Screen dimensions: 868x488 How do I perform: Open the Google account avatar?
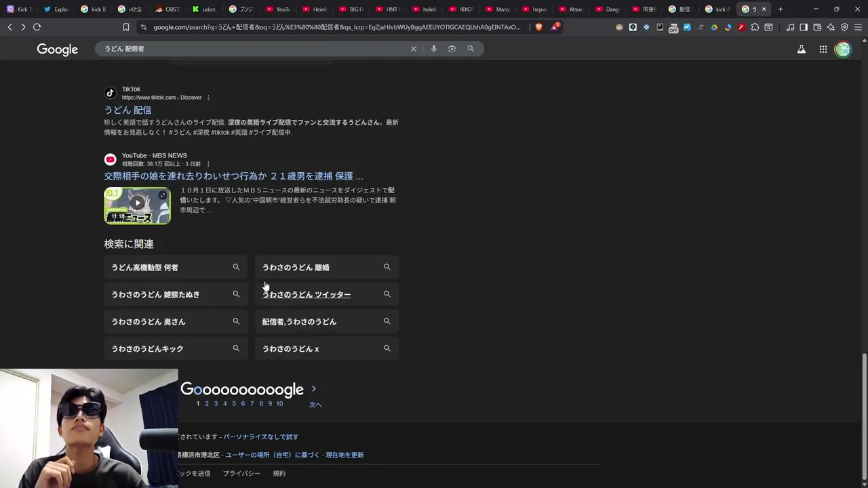(x=843, y=49)
